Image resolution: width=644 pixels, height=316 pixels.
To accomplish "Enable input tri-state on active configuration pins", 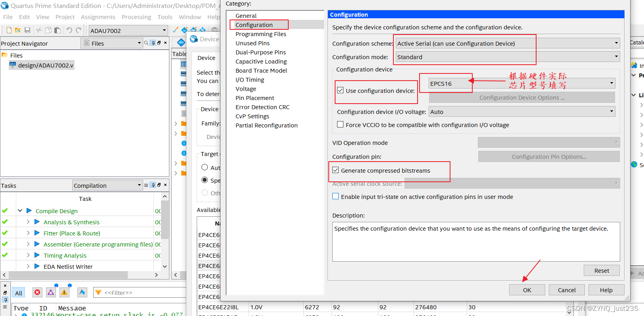I will pos(335,196).
